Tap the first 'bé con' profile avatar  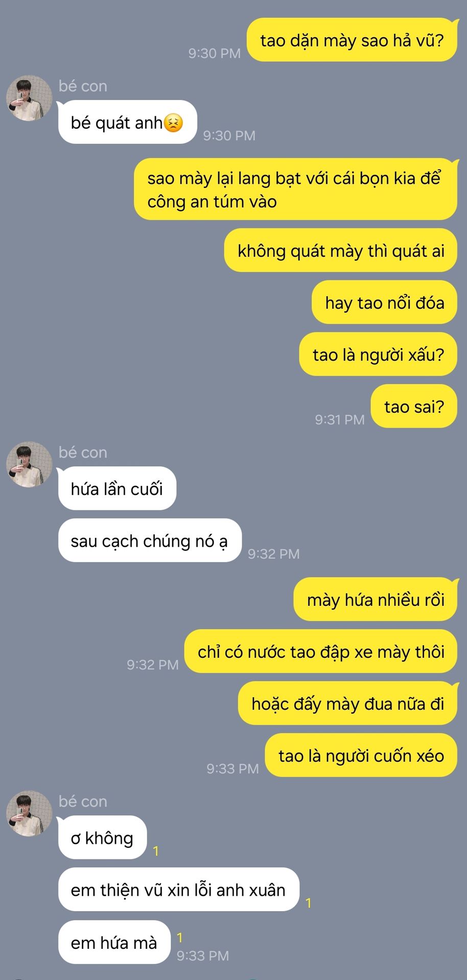29,98
